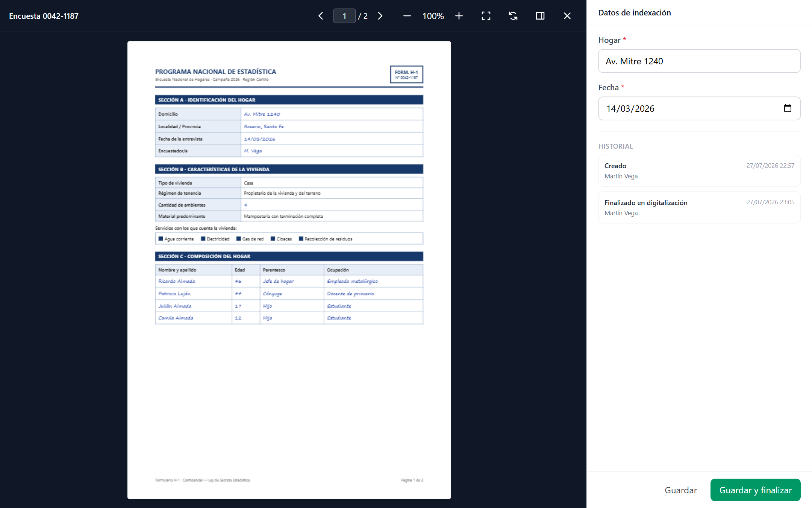Click the Página 1 de 2 footer text

[412, 480]
